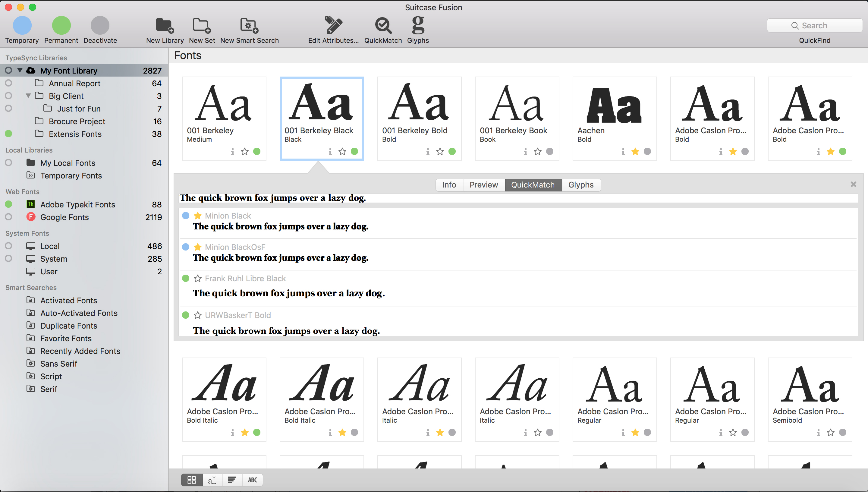Favorite the 001 Berkeley Book font star
Image resolution: width=868 pixels, height=492 pixels.
(x=537, y=151)
